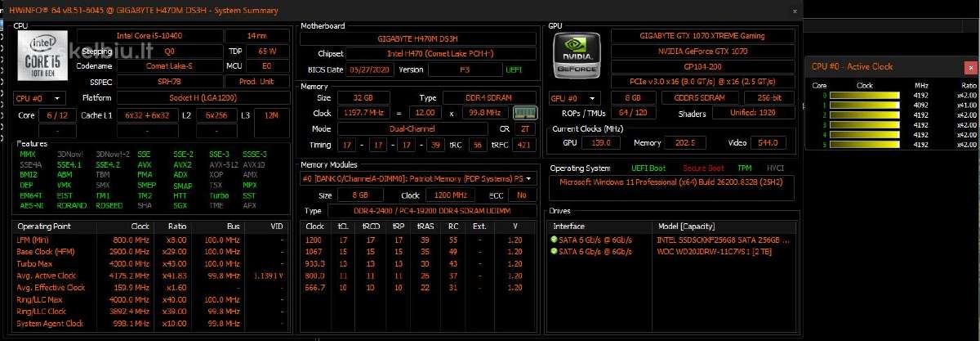
Task: Click the 12M L3 cache value
Action: point(272,115)
